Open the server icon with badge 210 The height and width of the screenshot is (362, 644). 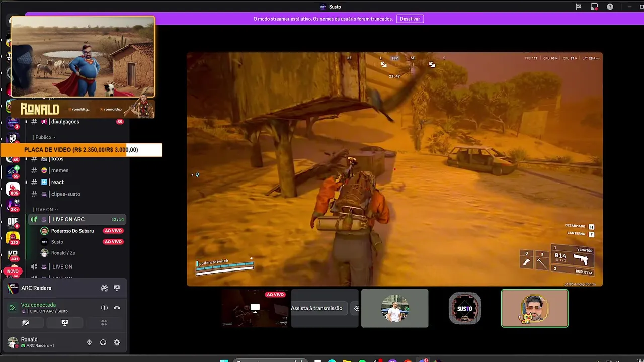click(x=13, y=238)
